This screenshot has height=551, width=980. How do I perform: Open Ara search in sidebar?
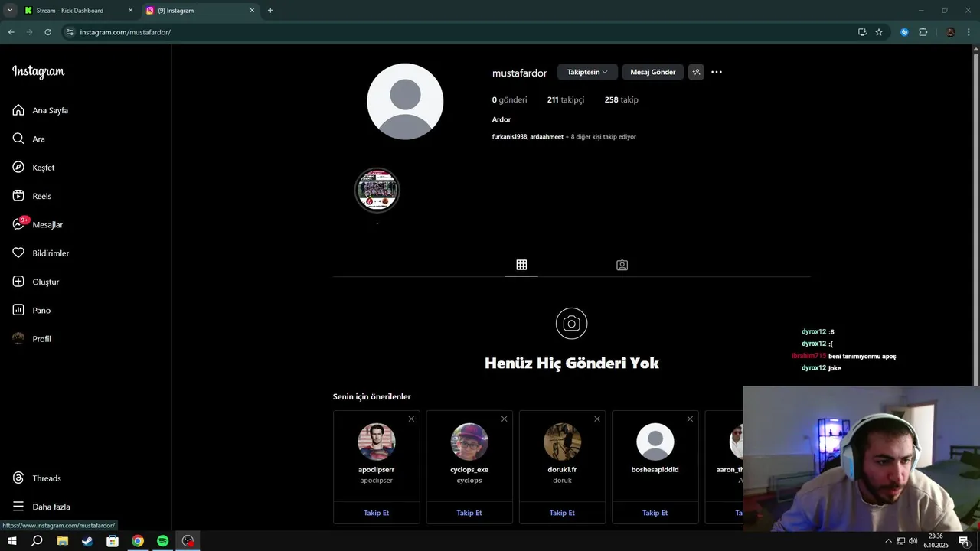(x=29, y=139)
